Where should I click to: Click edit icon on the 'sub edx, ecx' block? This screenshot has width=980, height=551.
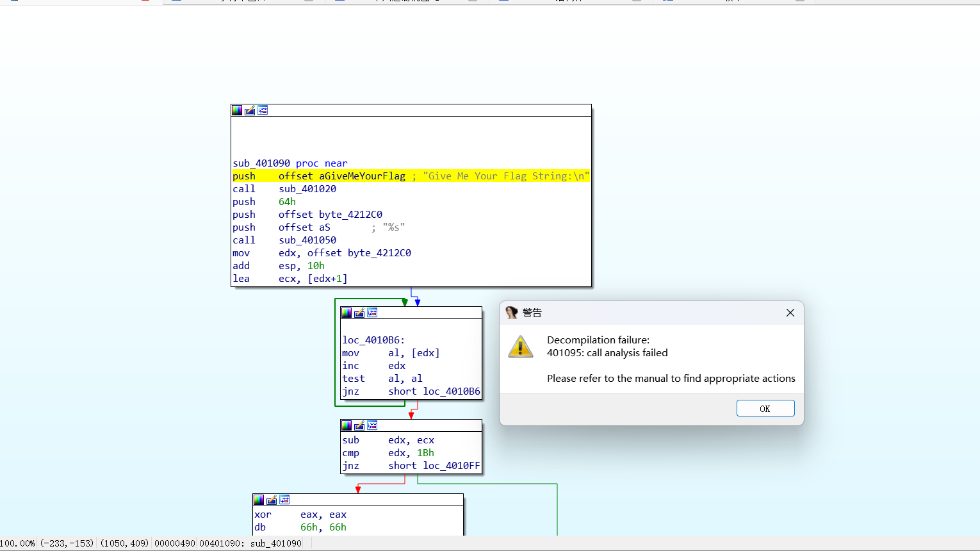(359, 425)
